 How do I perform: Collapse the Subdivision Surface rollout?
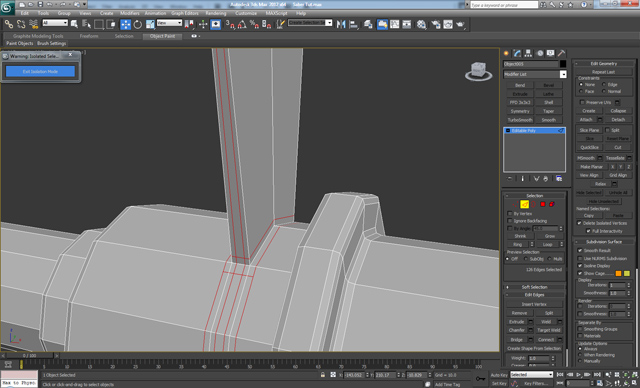point(604,242)
